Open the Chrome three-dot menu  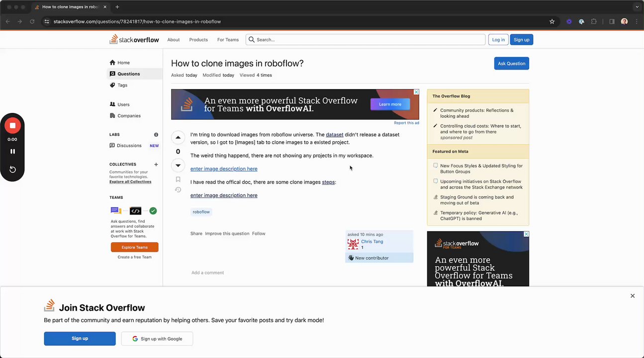pos(637,21)
